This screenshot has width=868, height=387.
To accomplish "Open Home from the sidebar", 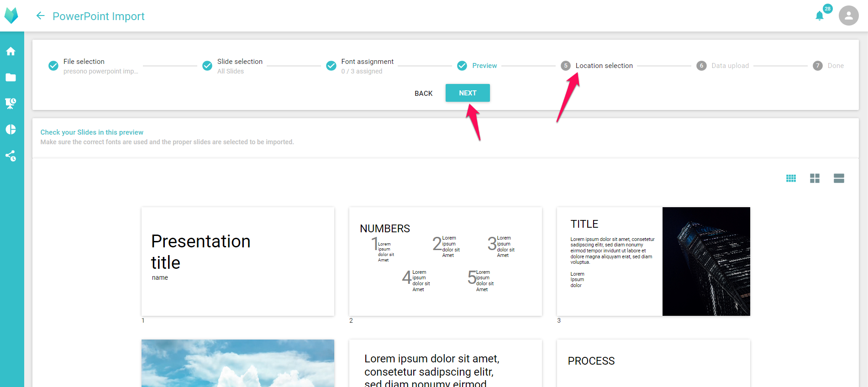I will pos(11,51).
